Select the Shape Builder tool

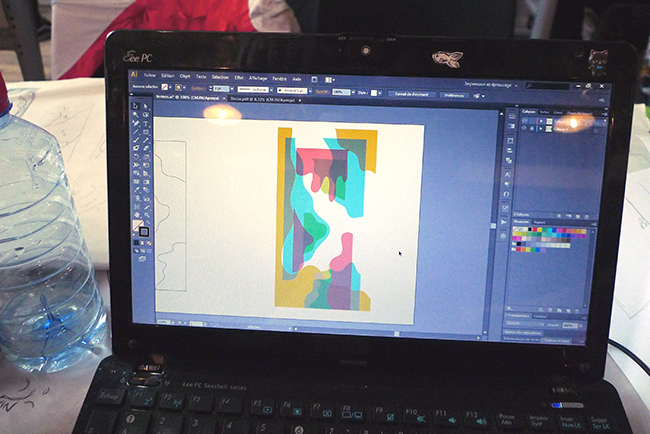136,173
